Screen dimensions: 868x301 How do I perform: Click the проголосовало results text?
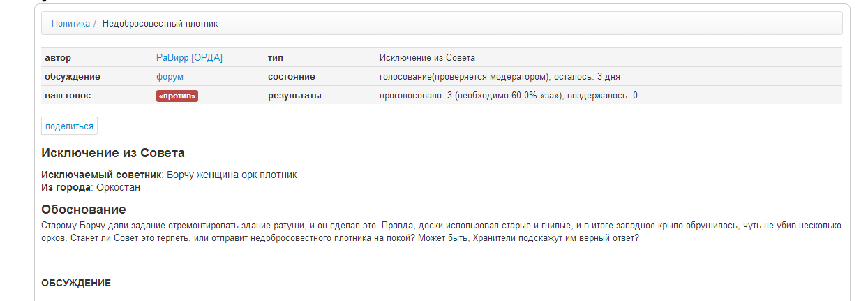(x=508, y=95)
